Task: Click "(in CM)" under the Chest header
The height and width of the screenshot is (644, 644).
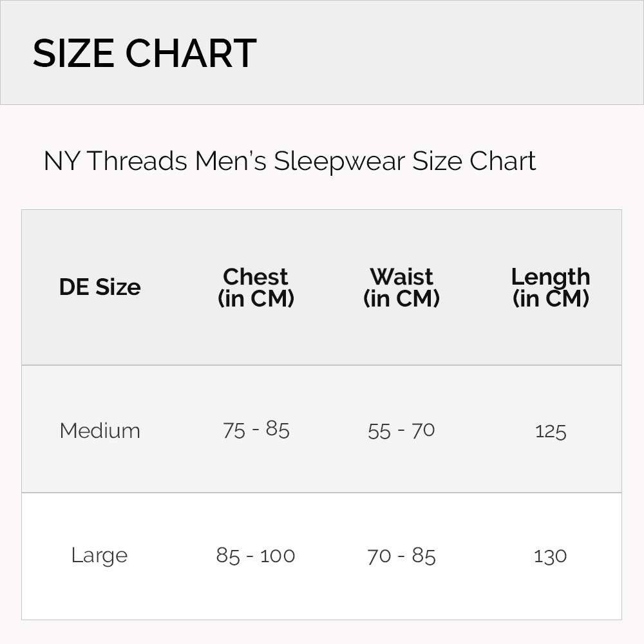Action: [x=256, y=298]
